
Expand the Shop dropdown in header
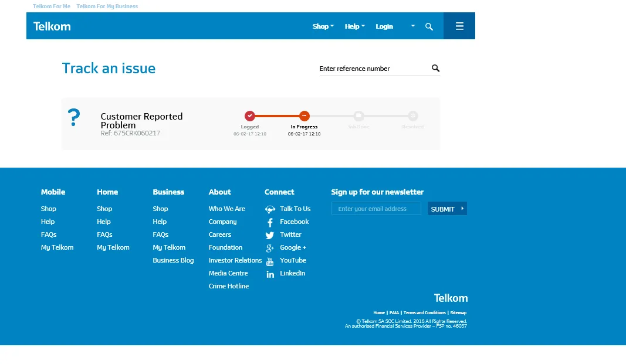[x=323, y=26]
